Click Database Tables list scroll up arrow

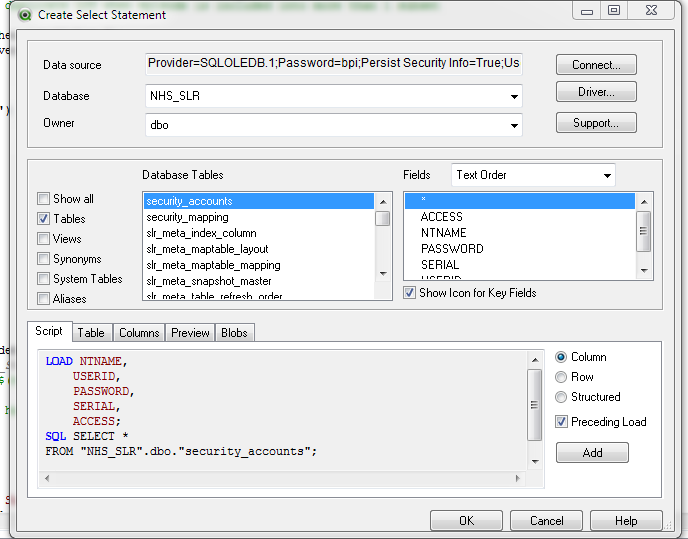tap(383, 202)
